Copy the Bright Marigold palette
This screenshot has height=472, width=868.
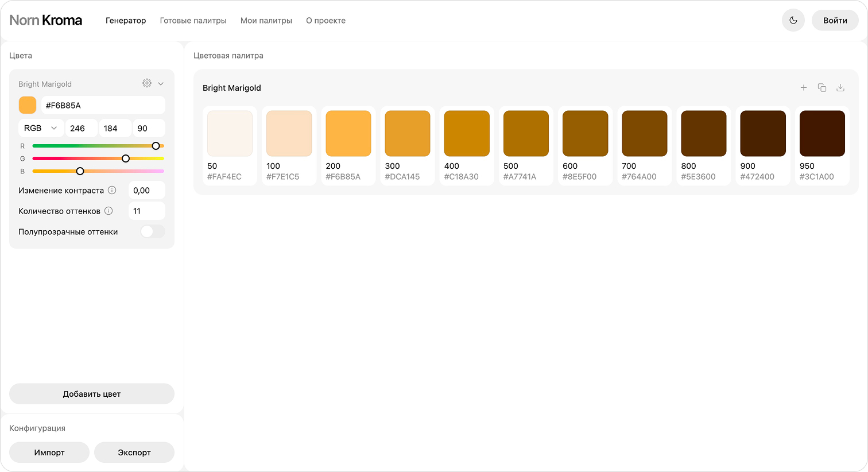[822, 88]
